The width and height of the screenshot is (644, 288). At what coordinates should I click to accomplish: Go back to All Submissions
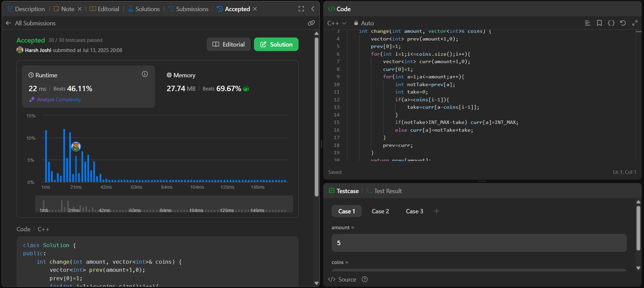(x=31, y=23)
